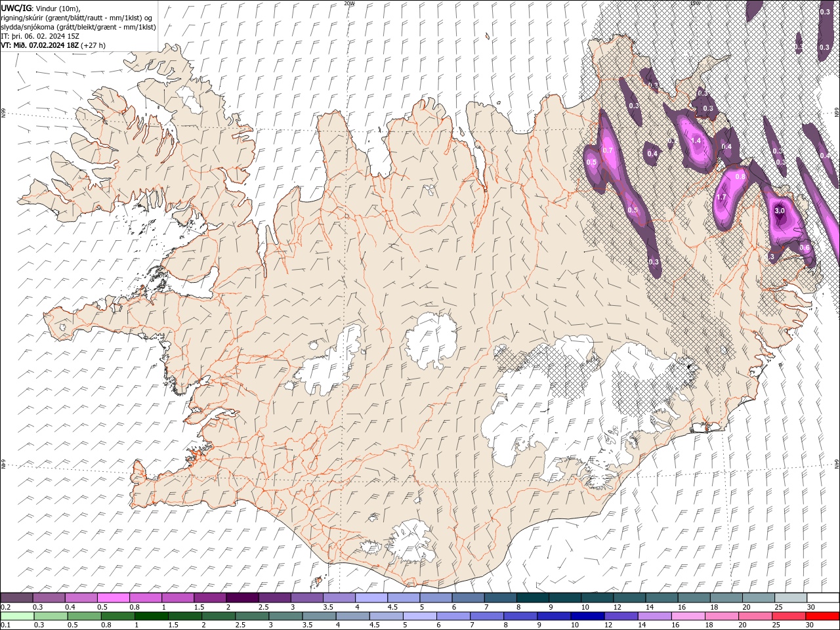The height and width of the screenshot is (630, 840).
Task: Click the rain legend swatch labeled 2.5
Action: (252, 616)
